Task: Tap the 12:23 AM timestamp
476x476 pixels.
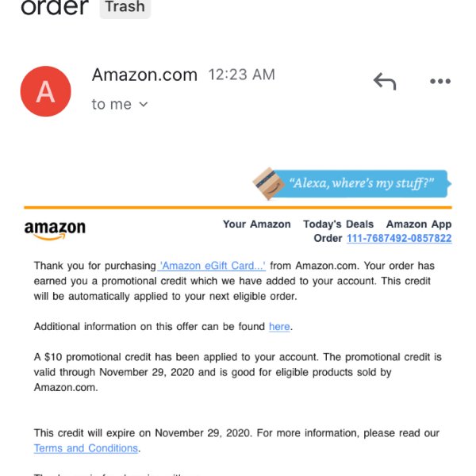Action: pos(242,75)
